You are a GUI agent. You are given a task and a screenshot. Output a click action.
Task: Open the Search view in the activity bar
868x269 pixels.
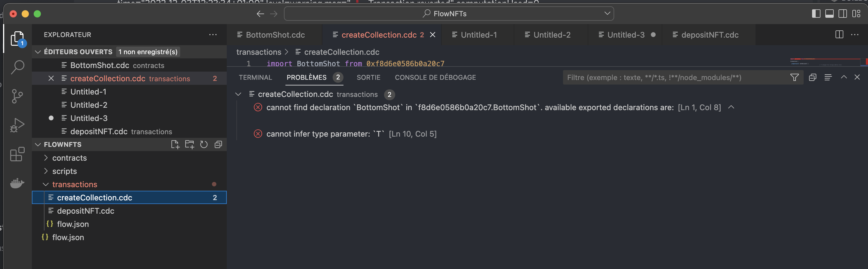[x=17, y=67]
